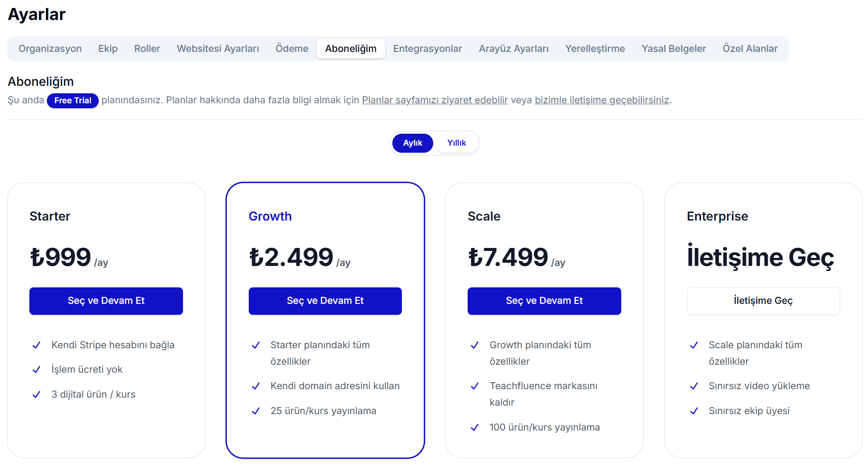
Task: Click 'Sınırsız video yükleme' text
Action: click(759, 386)
